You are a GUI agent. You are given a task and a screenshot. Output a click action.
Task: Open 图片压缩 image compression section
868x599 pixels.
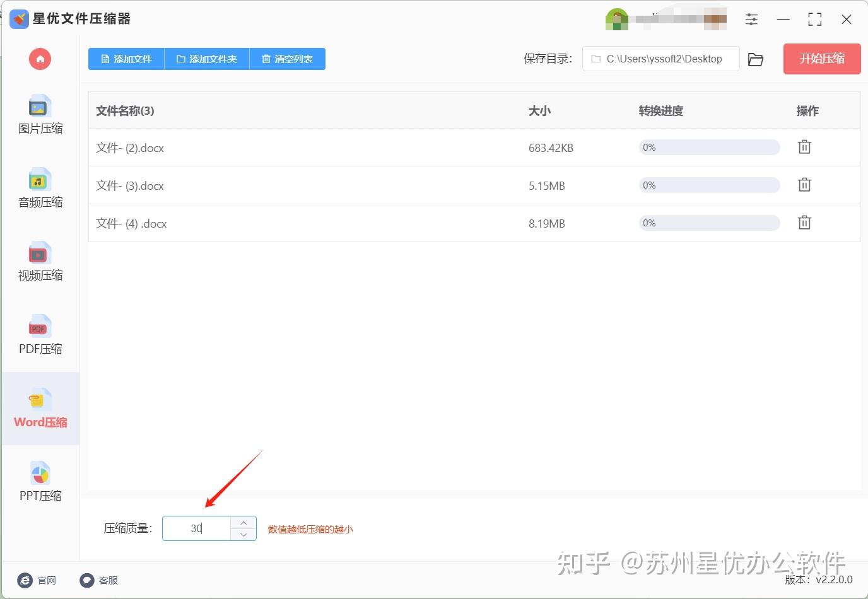pyautogui.click(x=40, y=115)
